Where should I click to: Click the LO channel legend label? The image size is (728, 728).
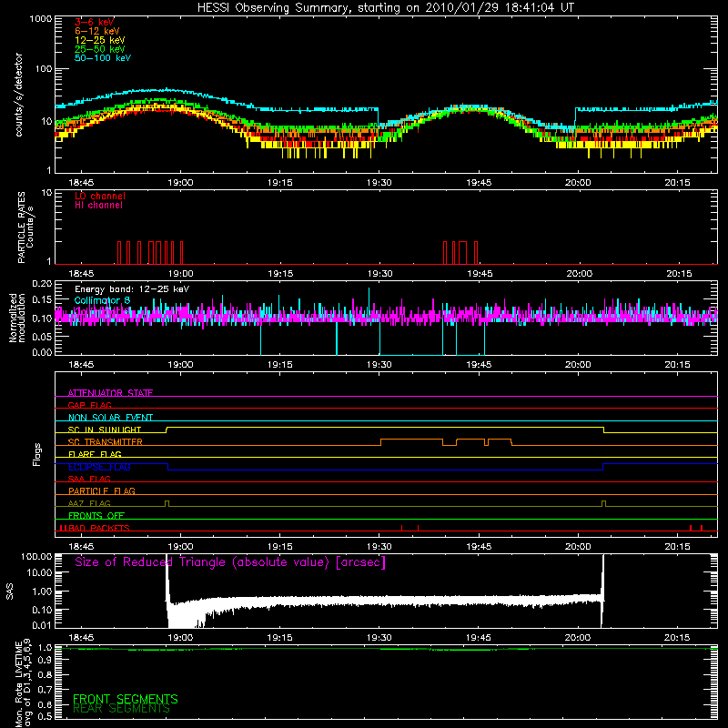[100, 196]
